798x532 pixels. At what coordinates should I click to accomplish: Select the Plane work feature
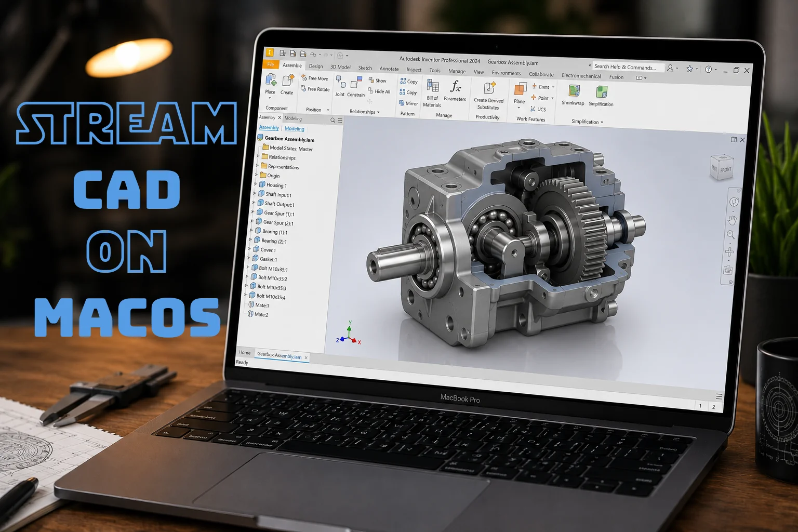pos(520,94)
